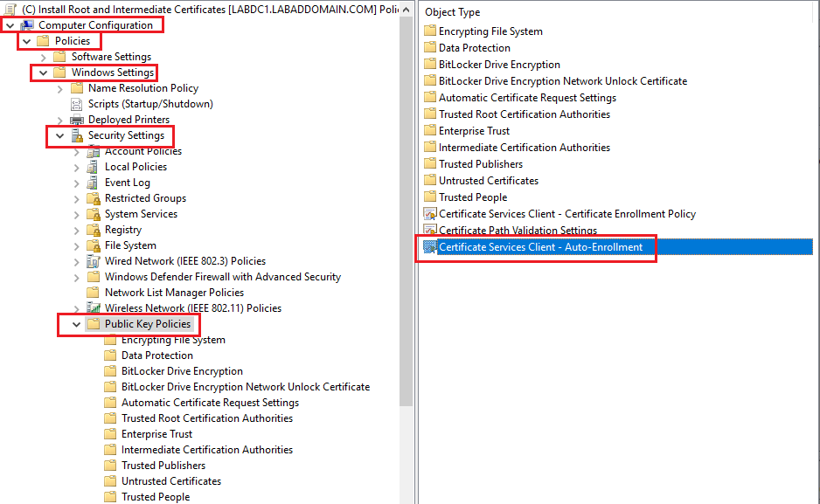The height and width of the screenshot is (504, 820).
Task: Select Network List Manager Policies
Action: pos(174,293)
